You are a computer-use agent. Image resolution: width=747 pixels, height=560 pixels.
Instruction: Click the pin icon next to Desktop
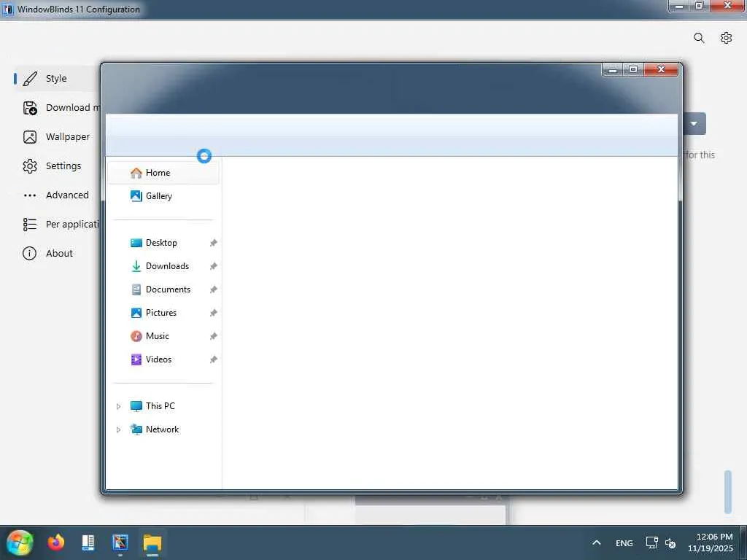click(214, 243)
